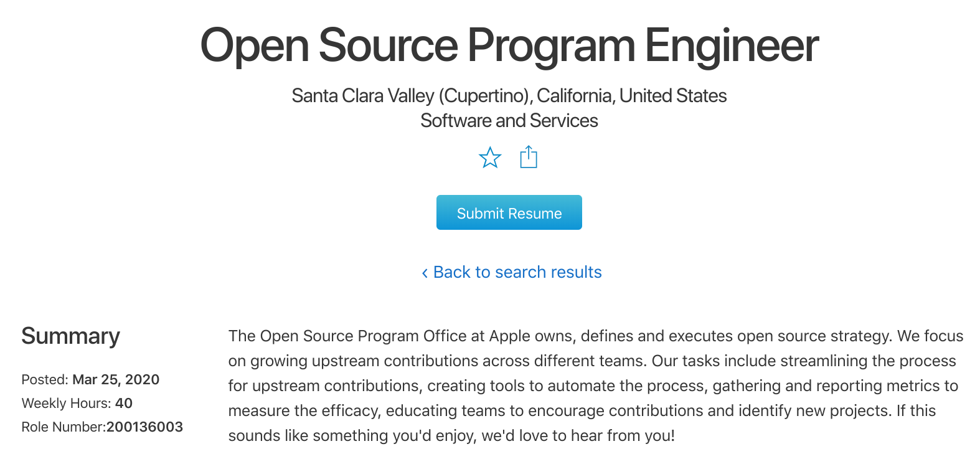This screenshot has width=980, height=459.
Task: Select the Open Source Program Engineer title
Action: [x=509, y=45]
